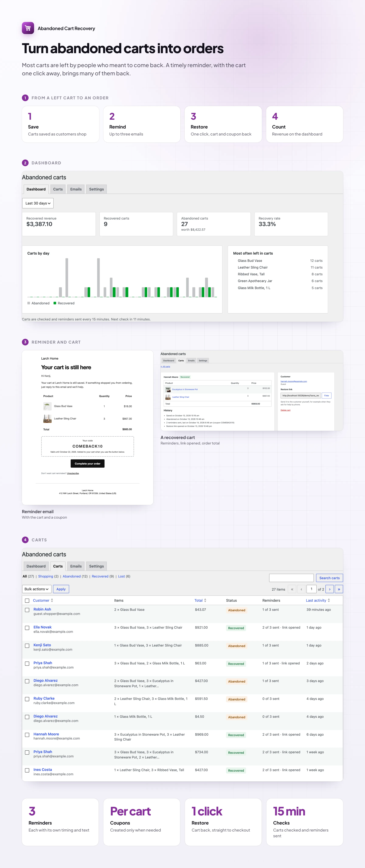Check the Ines Costa row checkbox
365x868 pixels.
(27, 770)
